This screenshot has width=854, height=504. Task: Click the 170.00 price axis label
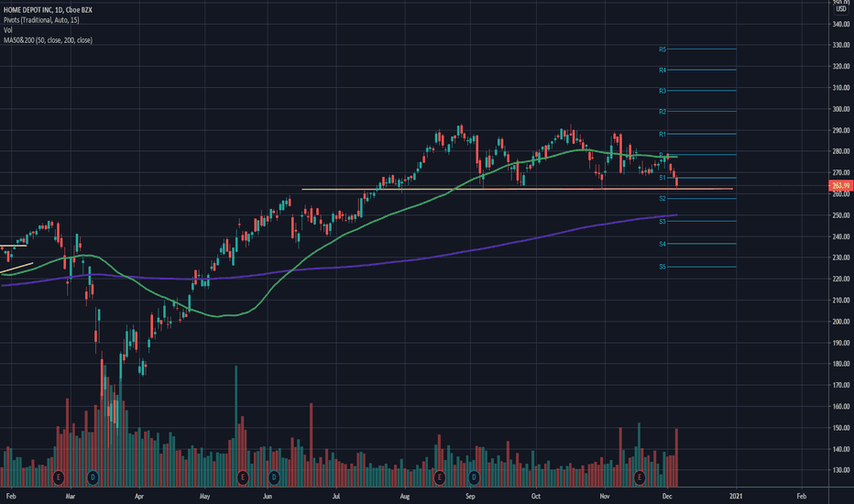tap(841, 385)
